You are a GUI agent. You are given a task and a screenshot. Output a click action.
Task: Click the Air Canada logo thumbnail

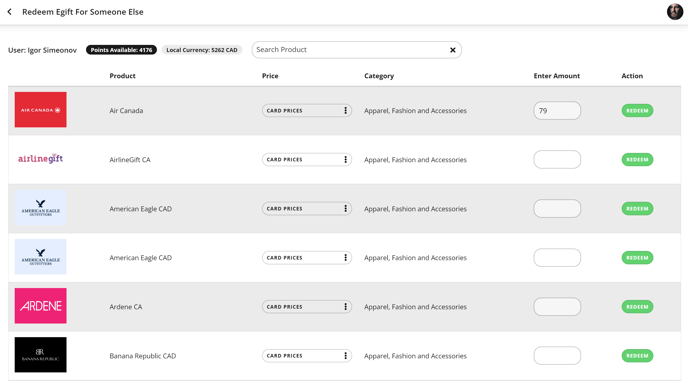[x=40, y=110]
